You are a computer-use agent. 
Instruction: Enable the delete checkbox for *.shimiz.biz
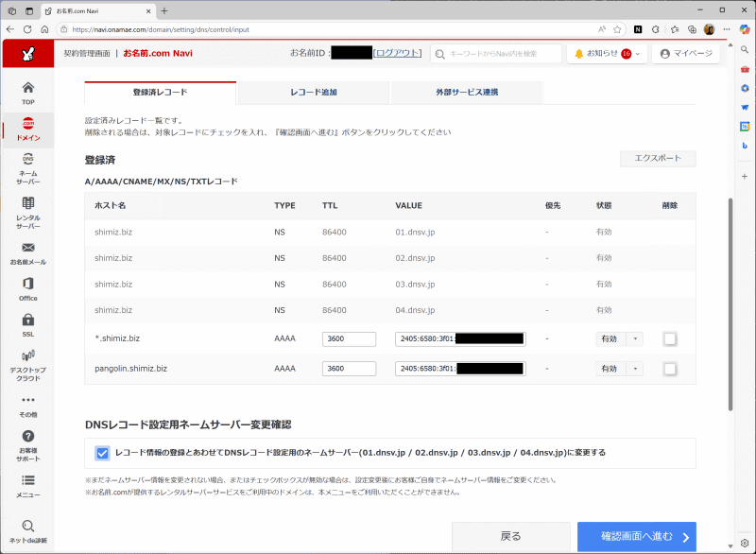[670, 339]
